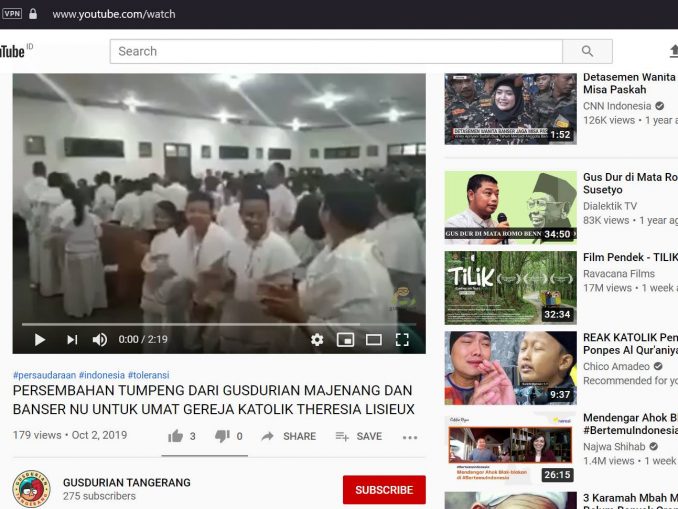Viewport: 678px width, 509px height.
Task: Open the Gus Dur di Mata Romo title
Action: click(630, 183)
